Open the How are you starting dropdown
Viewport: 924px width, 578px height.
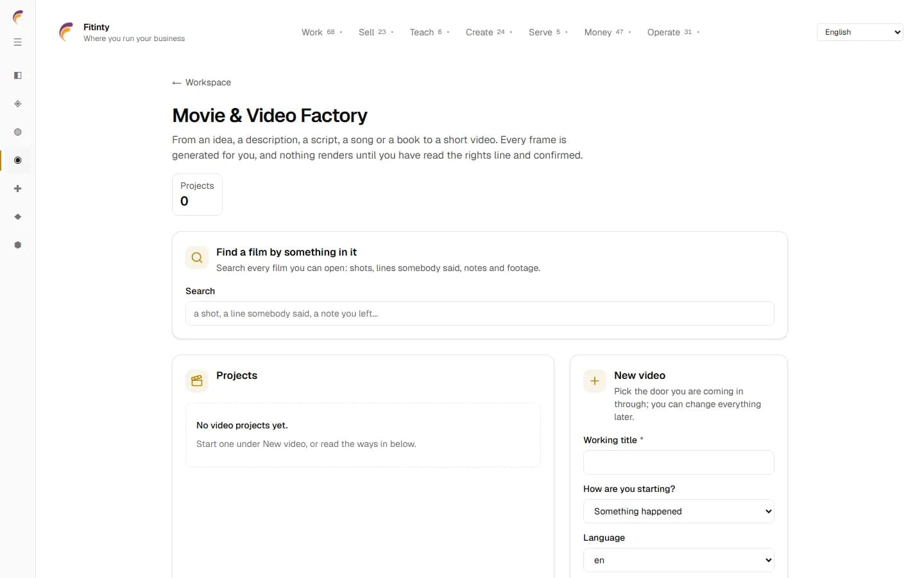tap(679, 511)
